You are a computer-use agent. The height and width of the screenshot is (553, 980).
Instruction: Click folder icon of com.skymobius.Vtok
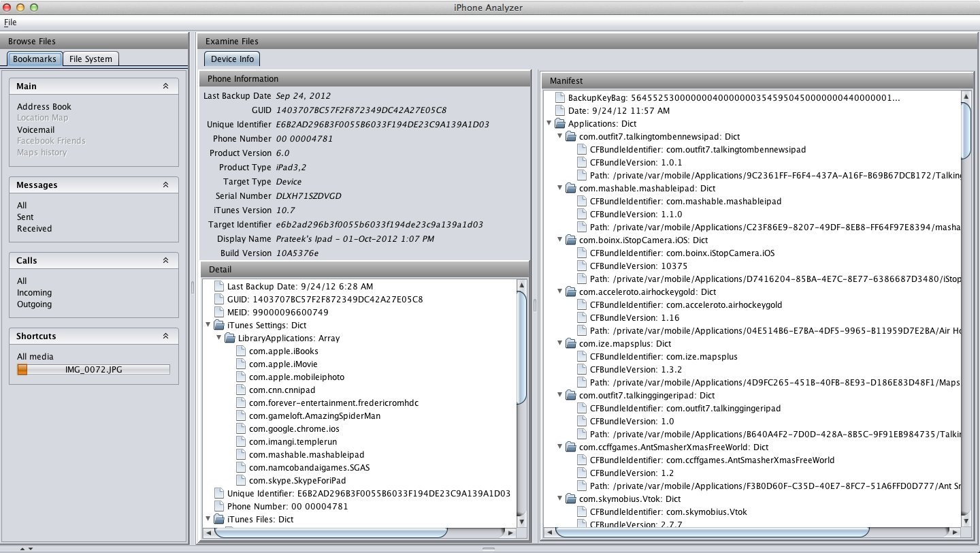click(x=571, y=499)
